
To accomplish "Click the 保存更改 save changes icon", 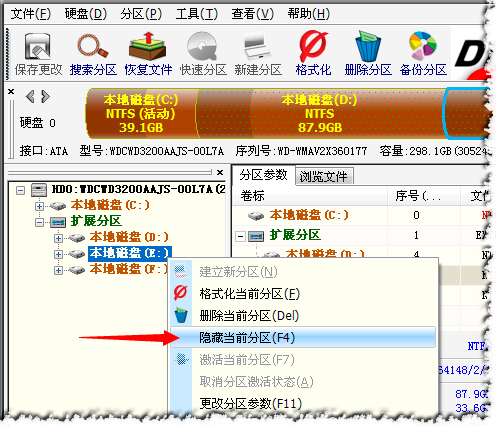I will (x=38, y=54).
